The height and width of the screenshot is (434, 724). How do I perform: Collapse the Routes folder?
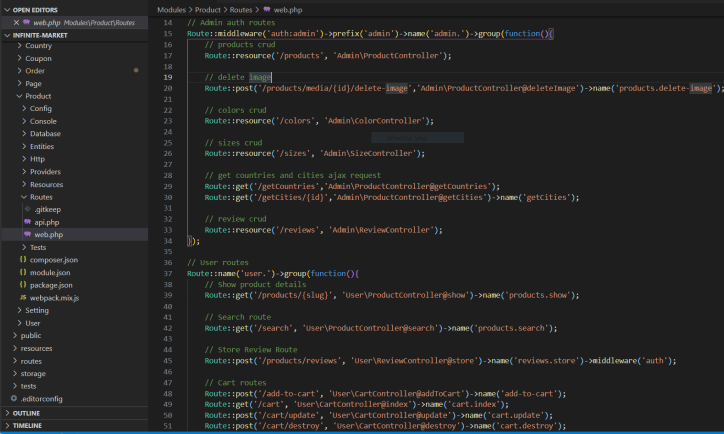click(24, 197)
